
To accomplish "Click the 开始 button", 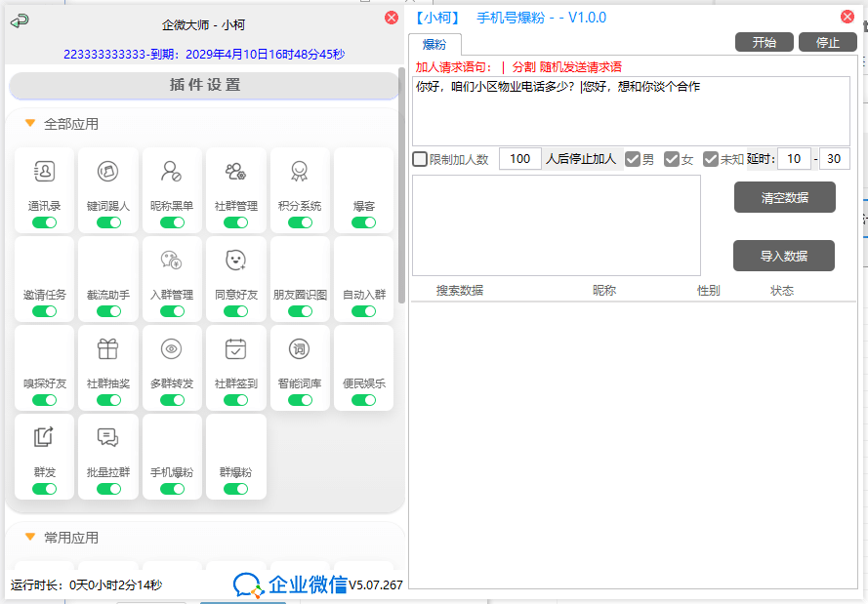I will point(764,42).
